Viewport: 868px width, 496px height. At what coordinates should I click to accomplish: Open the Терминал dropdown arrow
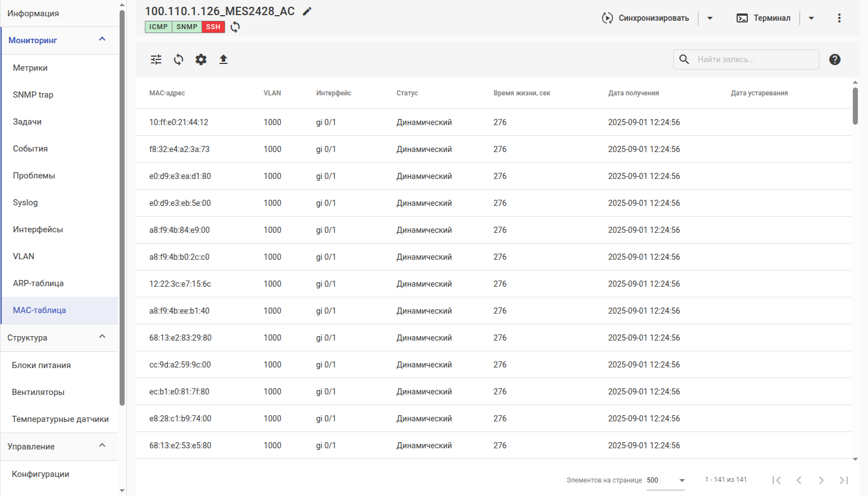(x=811, y=18)
